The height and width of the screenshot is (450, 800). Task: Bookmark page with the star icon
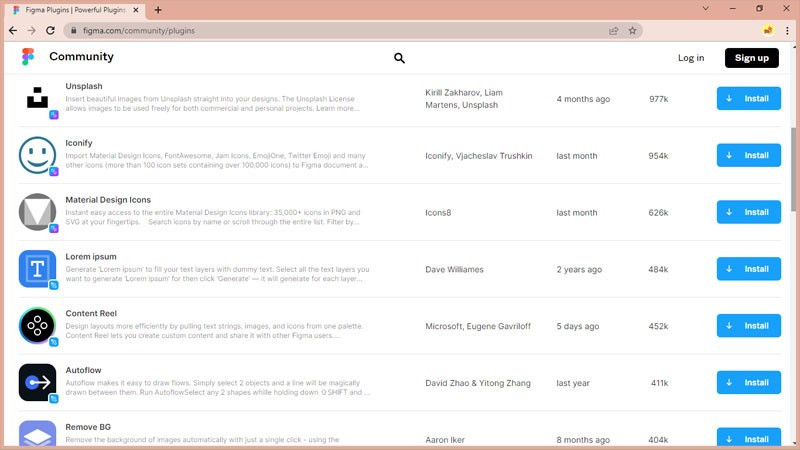coord(633,31)
